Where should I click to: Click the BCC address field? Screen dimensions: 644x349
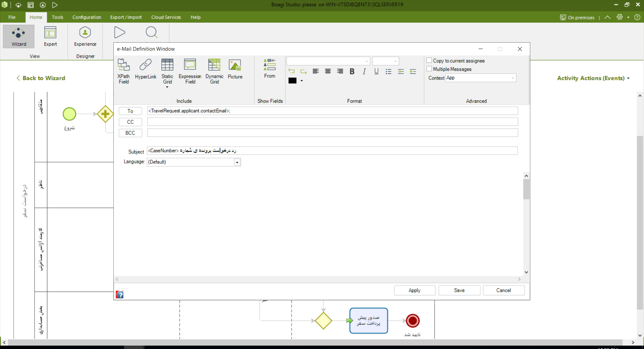[x=332, y=133]
